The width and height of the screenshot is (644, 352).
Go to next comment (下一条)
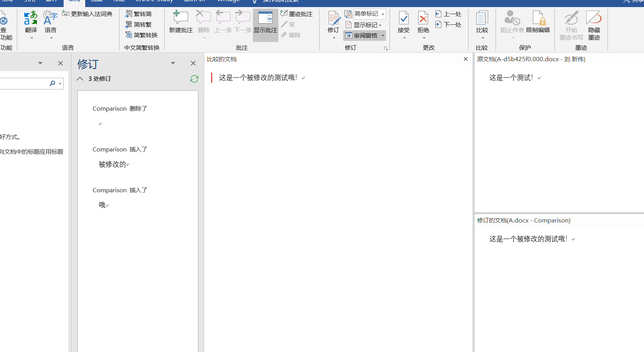tap(243, 22)
